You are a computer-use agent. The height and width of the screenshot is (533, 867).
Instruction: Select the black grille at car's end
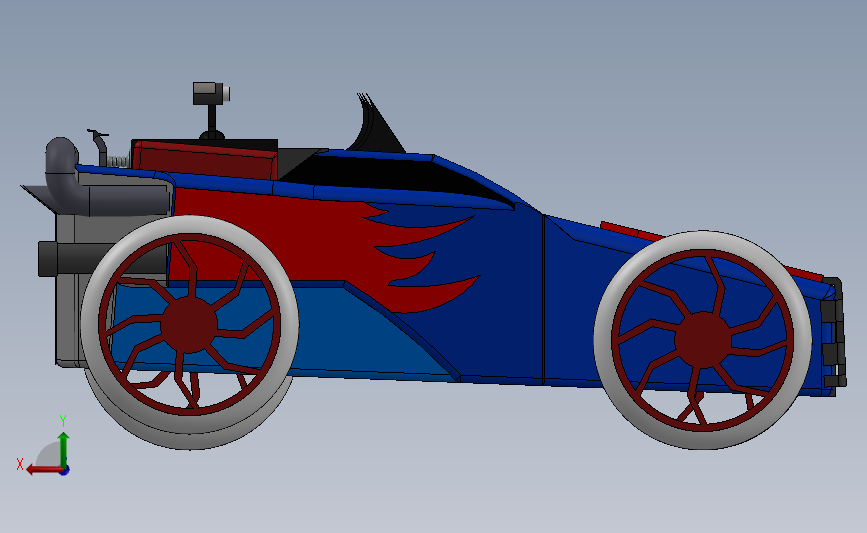pos(834,332)
